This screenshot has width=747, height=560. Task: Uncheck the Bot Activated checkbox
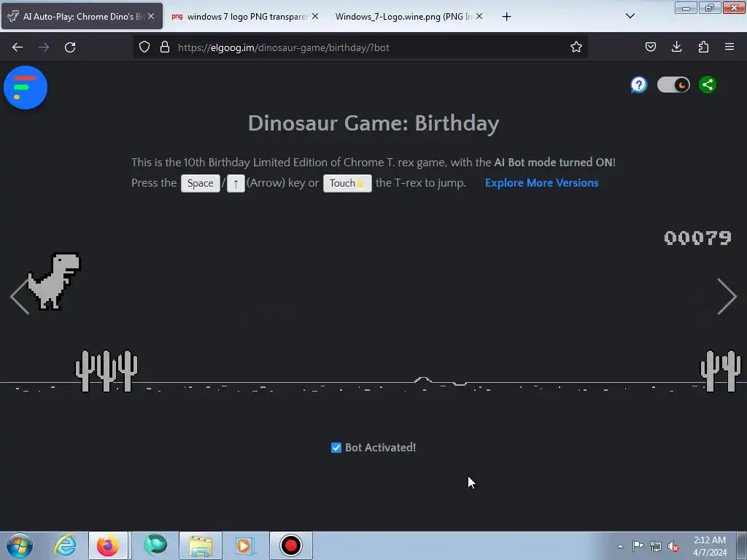[336, 448]
